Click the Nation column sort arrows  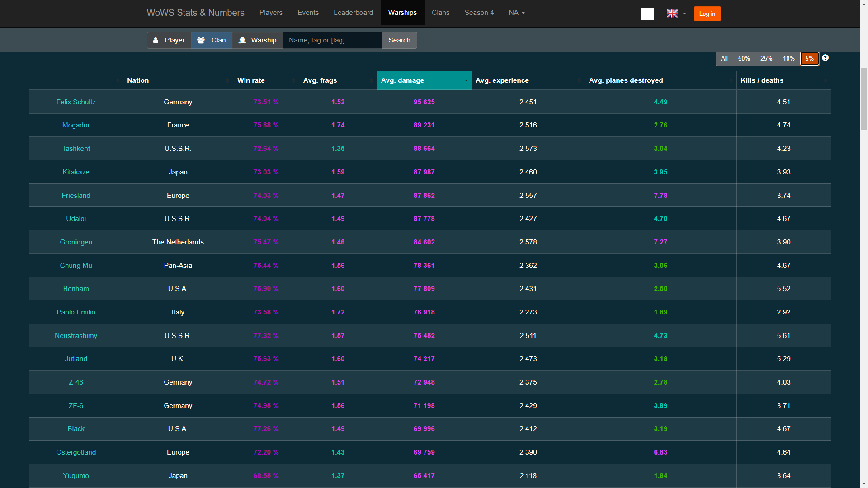pos(227,80)
